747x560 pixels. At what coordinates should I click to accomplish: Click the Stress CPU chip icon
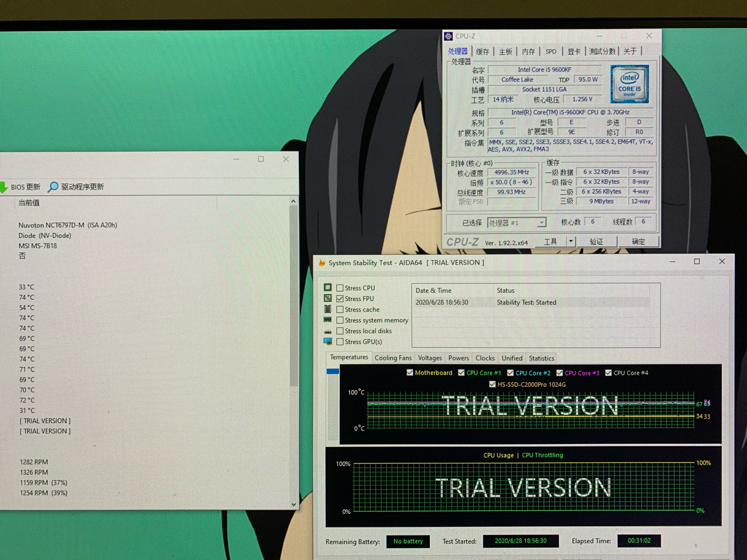[328, 288]
